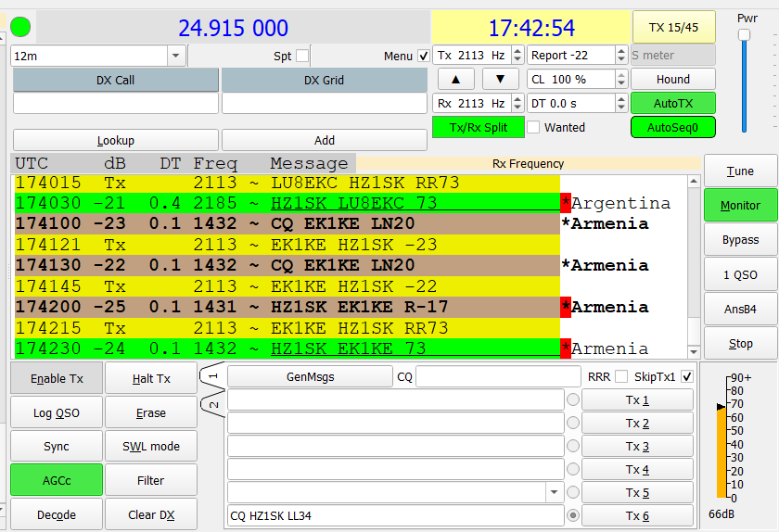This screenshot has height=532, width=779.
Task: Click the TX 15/45 button
Action: (x=673, y=27)
